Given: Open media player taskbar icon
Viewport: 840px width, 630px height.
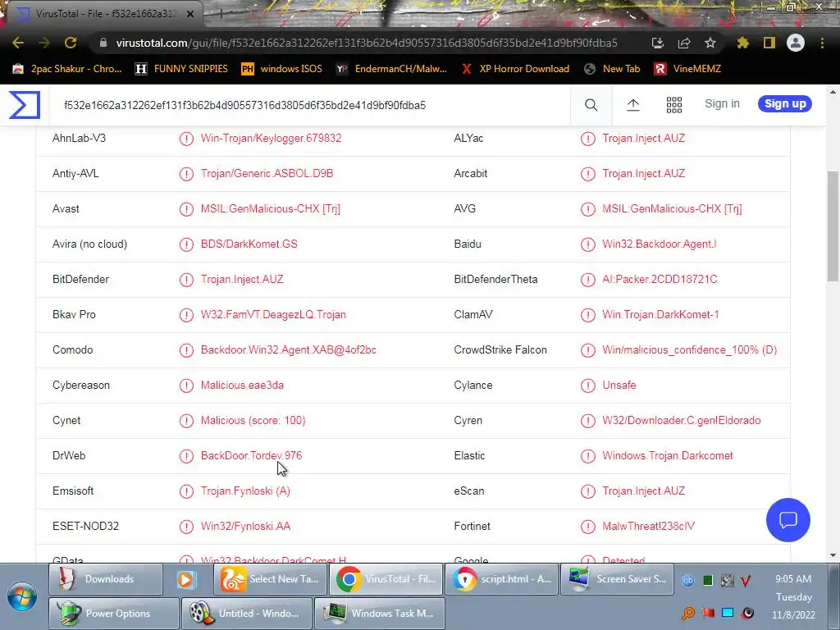Looking at the screenshot, I should [186, 579].
